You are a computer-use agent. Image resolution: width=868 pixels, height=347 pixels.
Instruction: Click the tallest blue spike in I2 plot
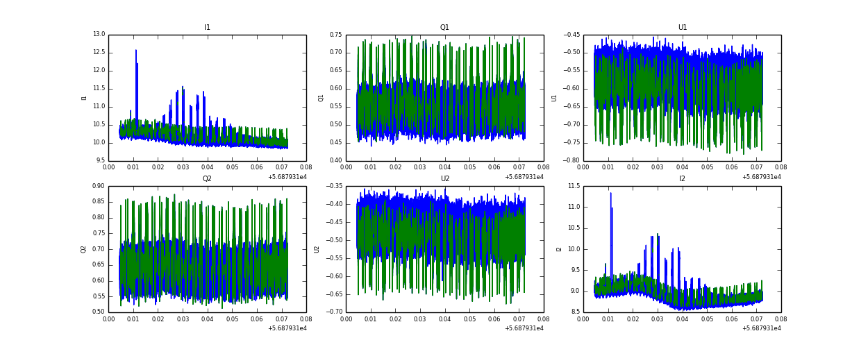[611, 195]
